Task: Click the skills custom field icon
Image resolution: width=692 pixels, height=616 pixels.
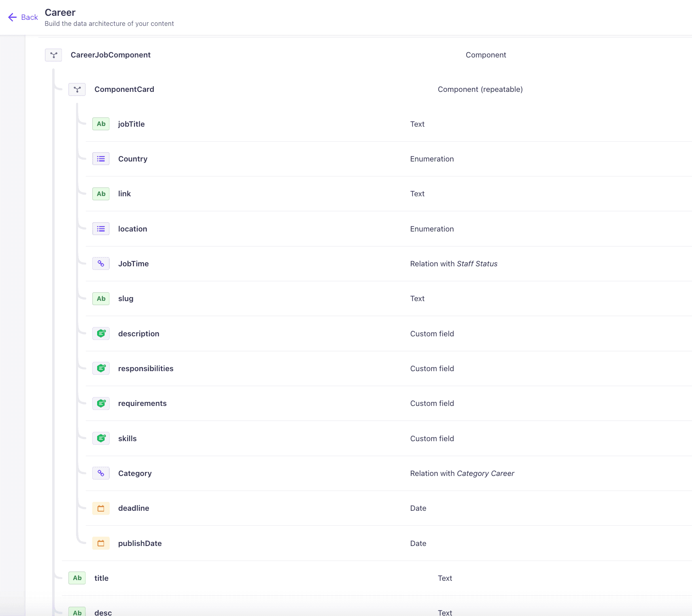Action: pos(101,439)
